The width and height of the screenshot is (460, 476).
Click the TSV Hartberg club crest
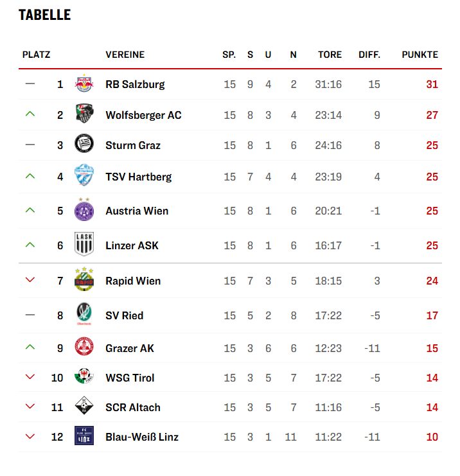pyautogui.click(x=83, y=176)
